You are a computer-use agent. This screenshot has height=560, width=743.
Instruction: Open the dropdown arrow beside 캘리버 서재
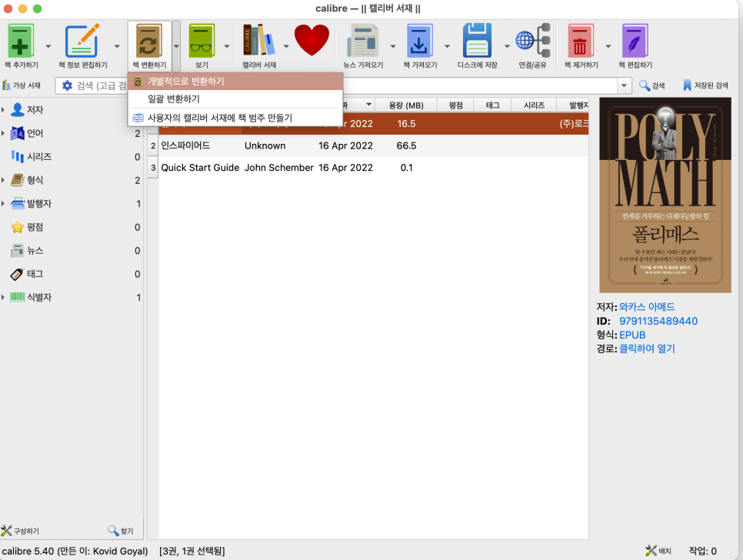coord(286,46)
